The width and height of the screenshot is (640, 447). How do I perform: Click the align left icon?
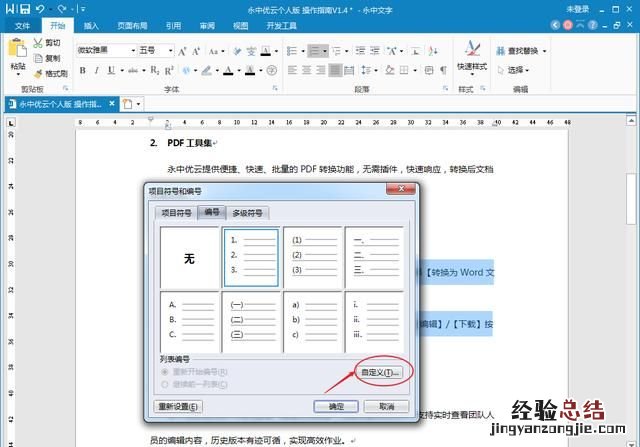pos(292,70)
